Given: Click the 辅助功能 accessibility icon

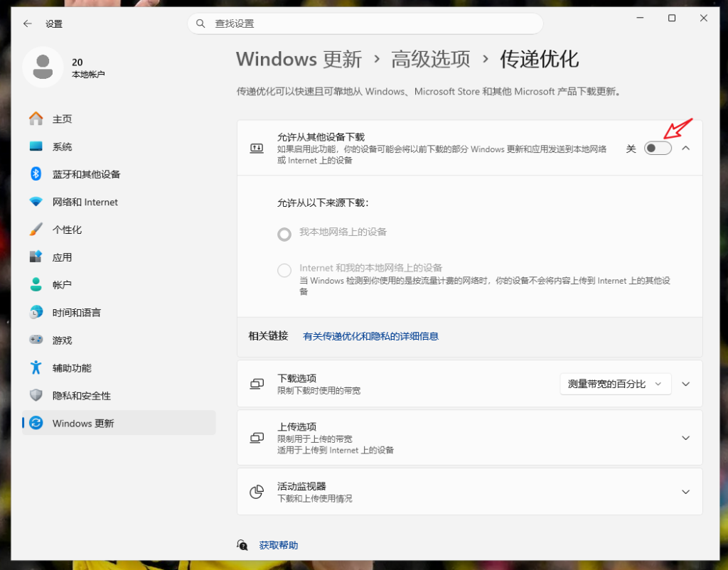Looking at the screenshot, I should pyautogui.click(x=36, y=367).
